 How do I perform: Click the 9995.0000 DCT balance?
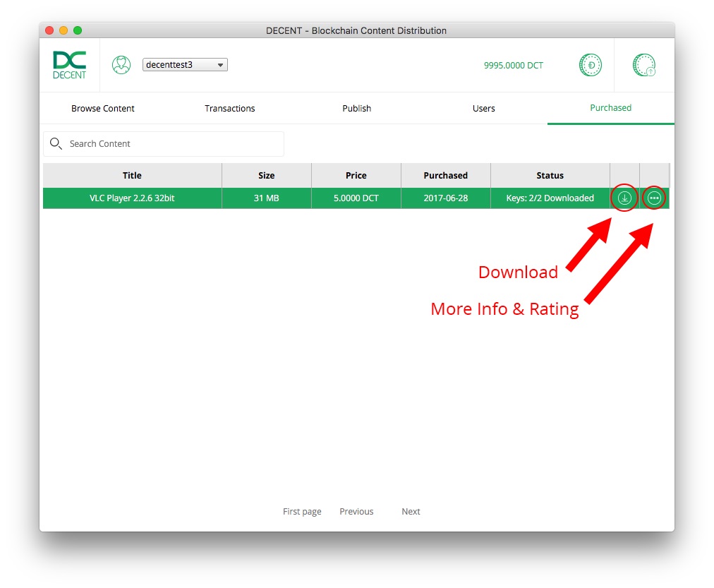513,65
